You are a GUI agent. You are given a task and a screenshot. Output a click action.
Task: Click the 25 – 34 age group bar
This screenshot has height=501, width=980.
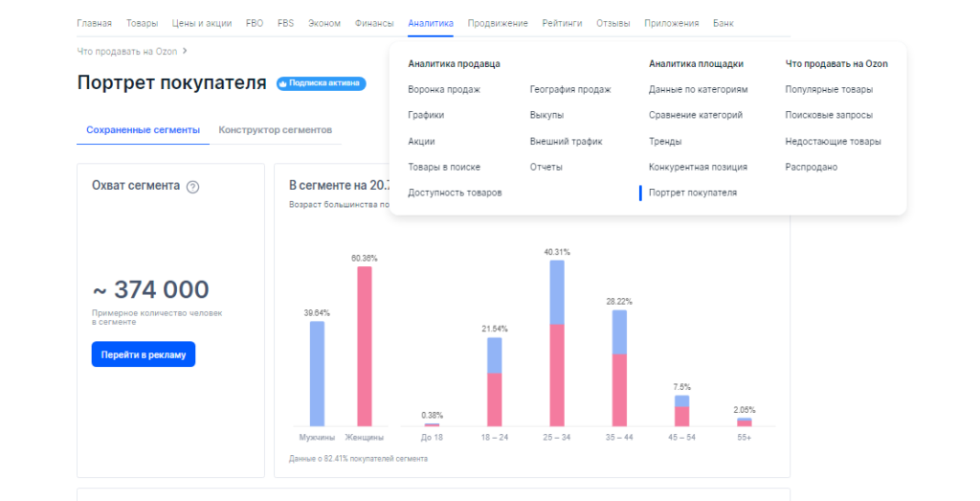[x=557, y=343]
